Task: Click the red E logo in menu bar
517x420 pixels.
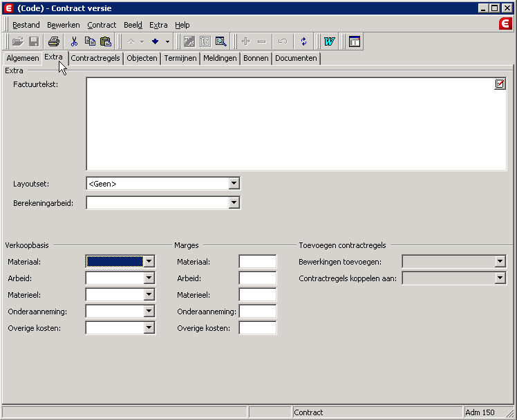Action: tap(505, 24)
